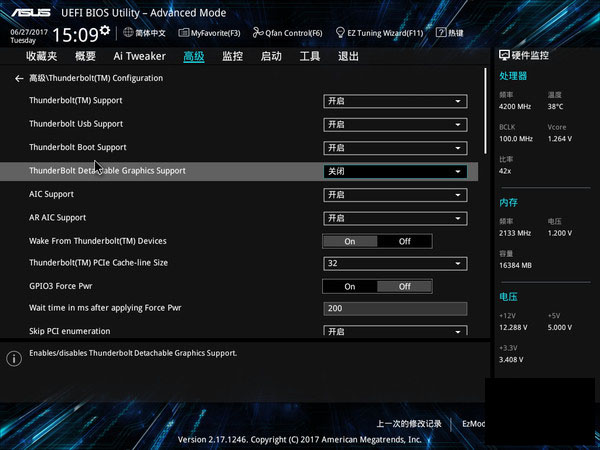Open the 监控 tab
The image size is (600, 450).
[232, 56]
